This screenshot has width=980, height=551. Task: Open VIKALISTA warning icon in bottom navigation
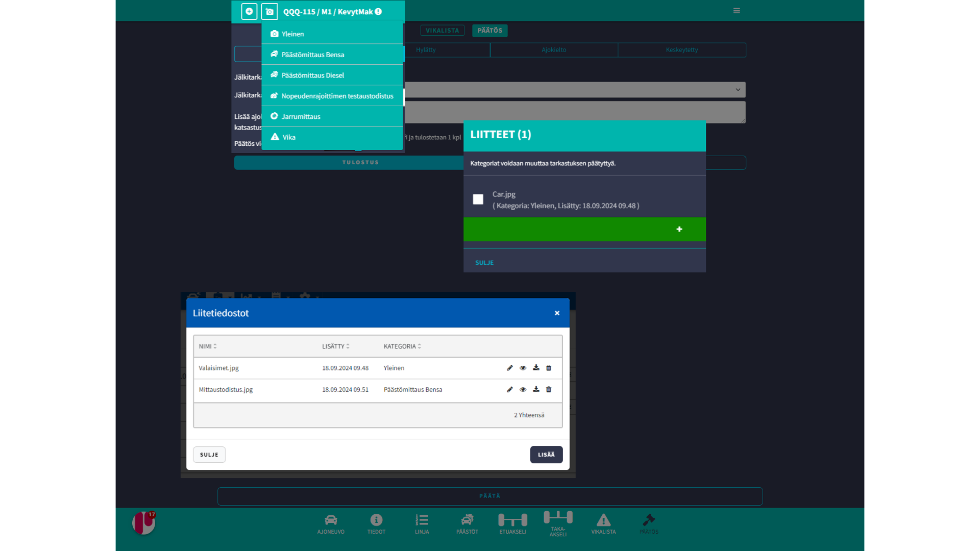[603, 524]
